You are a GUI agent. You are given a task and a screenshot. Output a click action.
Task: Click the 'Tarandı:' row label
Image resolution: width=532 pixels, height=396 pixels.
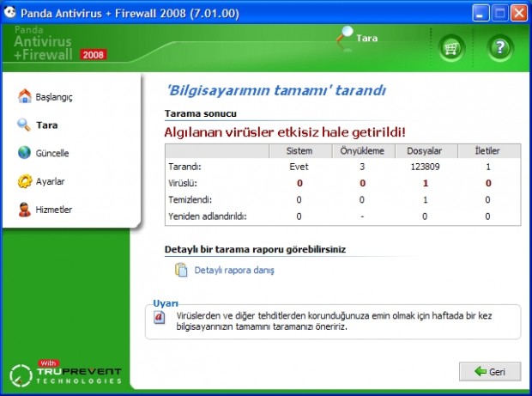coord(184,167)
